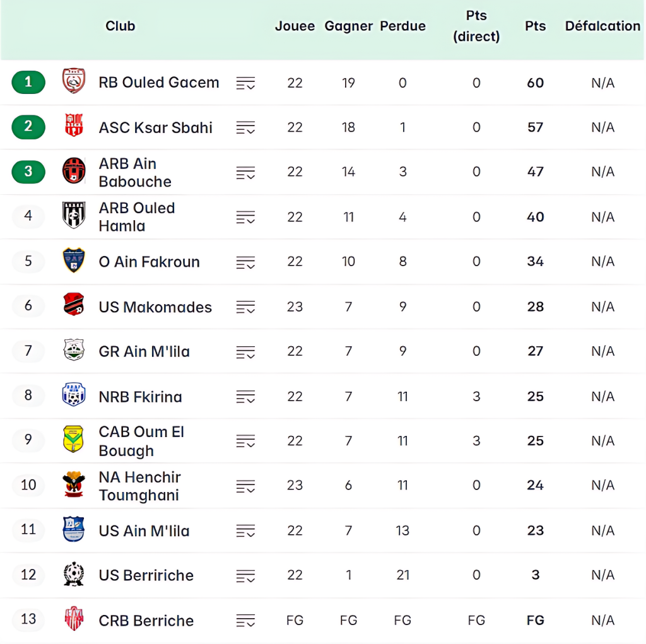Click the CRB Berriche club crest
Viewport: 646px width, 644px height.
pyautogui.click(x=74, y=619)
